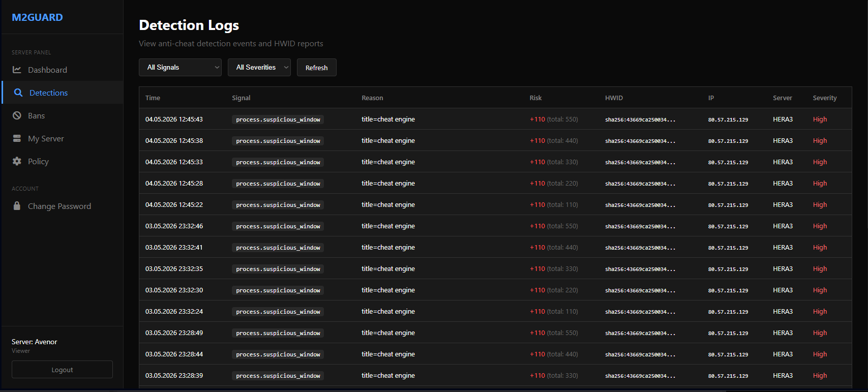This screenshot has height=392, width=868.
Task: Open the Policy section
Action: click(62, 161)
